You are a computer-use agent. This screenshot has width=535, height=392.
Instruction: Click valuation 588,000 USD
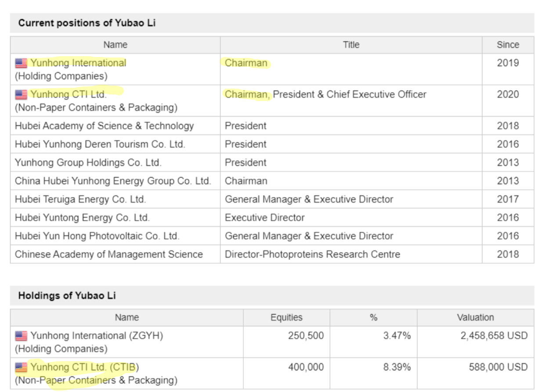coord(498,367)
